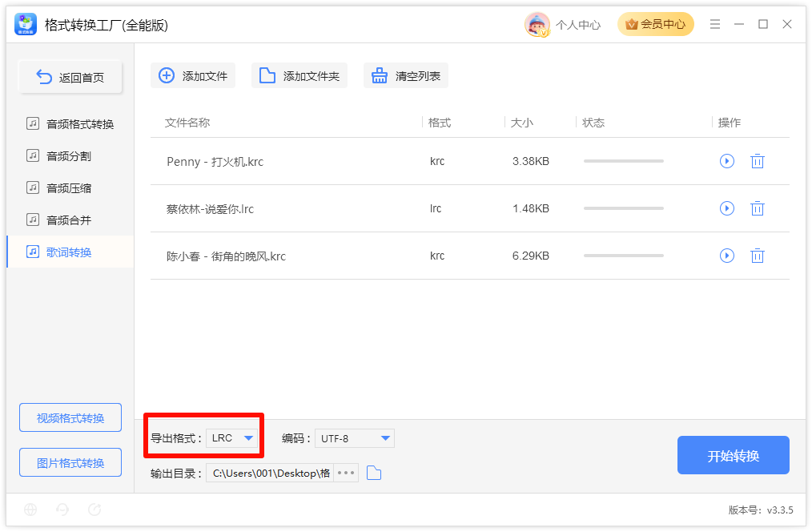
Task: Click the output directory path field
Action: click(x=270, y=473)
